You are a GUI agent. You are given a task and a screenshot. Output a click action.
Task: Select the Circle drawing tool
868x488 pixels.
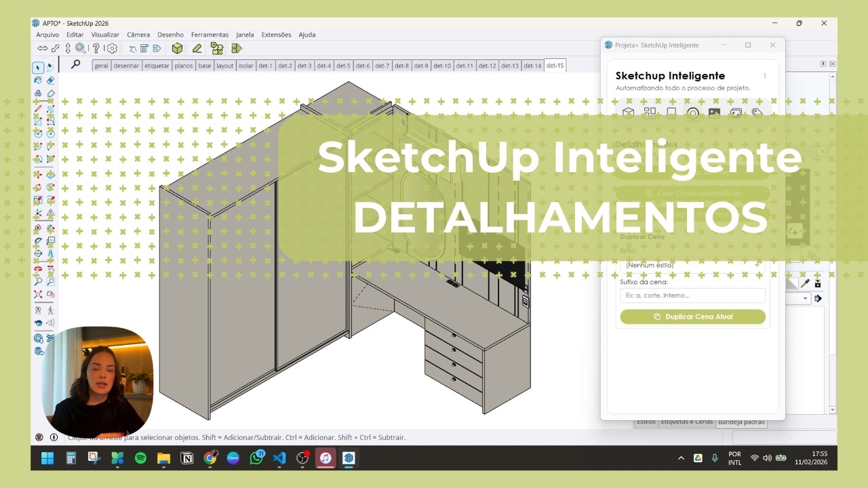(x=38, y=134)
